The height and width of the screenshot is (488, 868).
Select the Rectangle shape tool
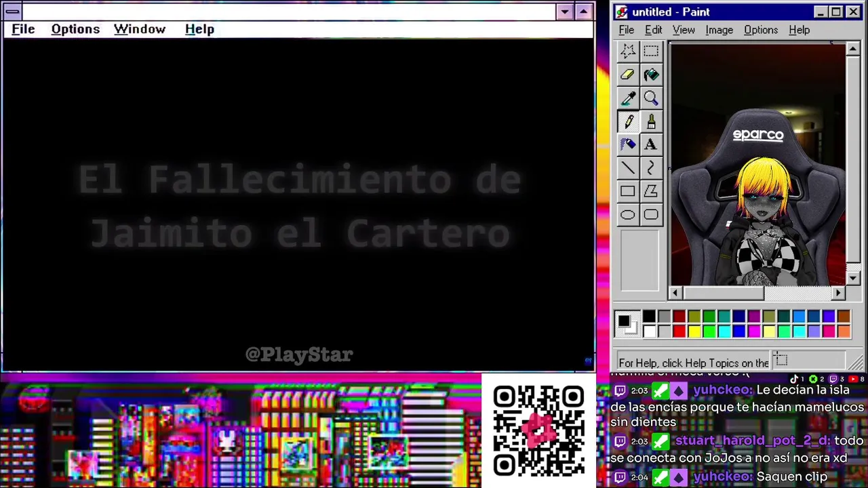point(628,192)
